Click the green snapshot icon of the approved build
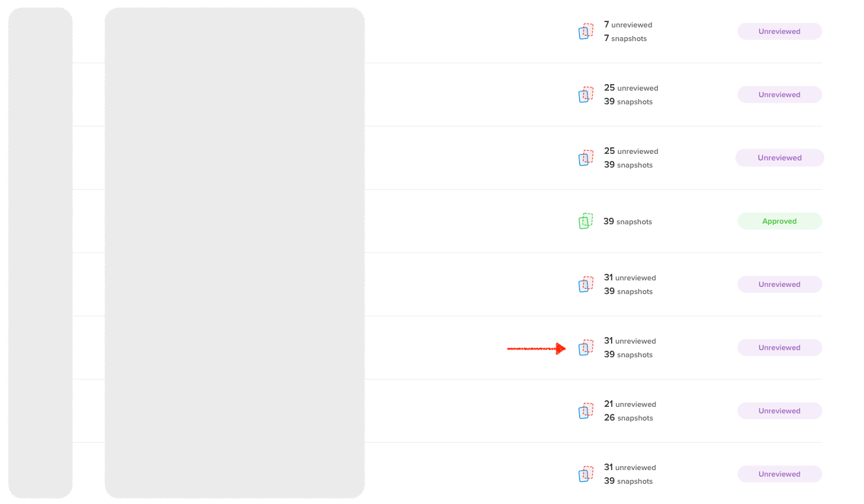This screenshot has height=504, width=864. click(x=586, y=221)
